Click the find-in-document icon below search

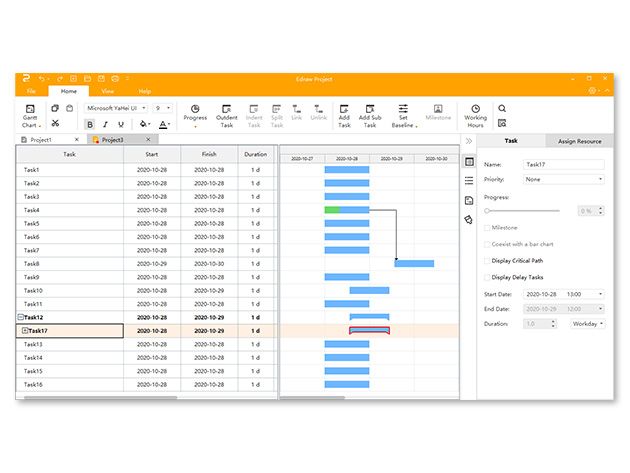(502, 123)
